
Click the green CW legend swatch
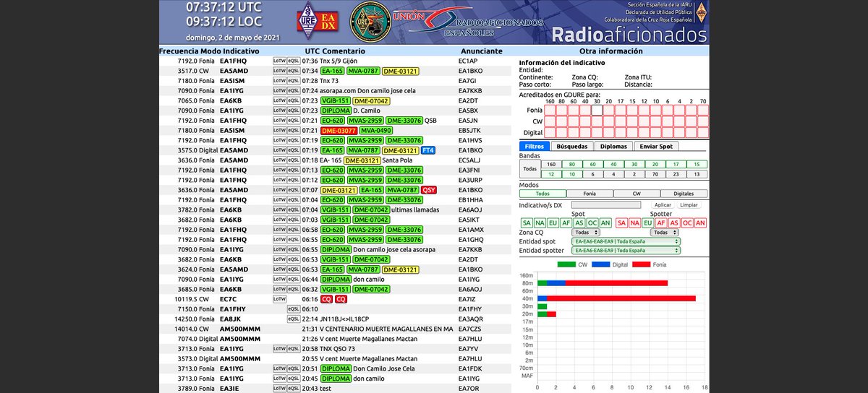point(566,264)
